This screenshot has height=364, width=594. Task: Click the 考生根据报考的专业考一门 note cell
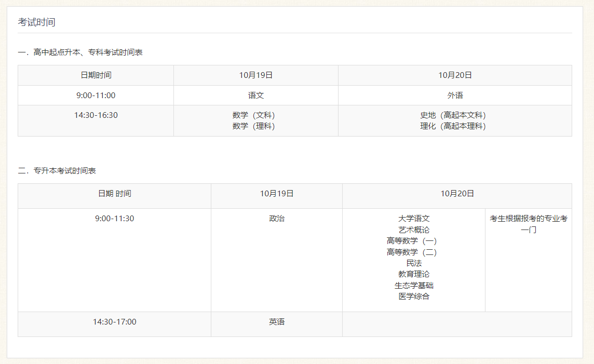(529, 224)
